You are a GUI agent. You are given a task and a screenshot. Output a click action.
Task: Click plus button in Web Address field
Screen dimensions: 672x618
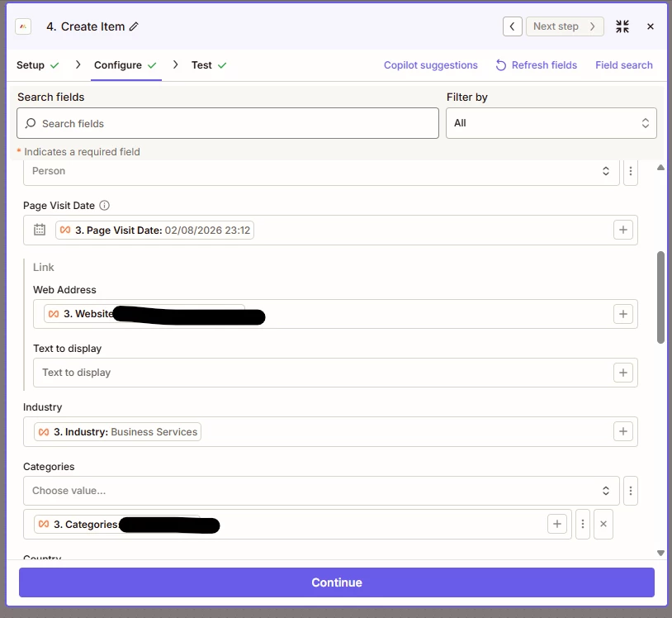(x=623, y=314)
